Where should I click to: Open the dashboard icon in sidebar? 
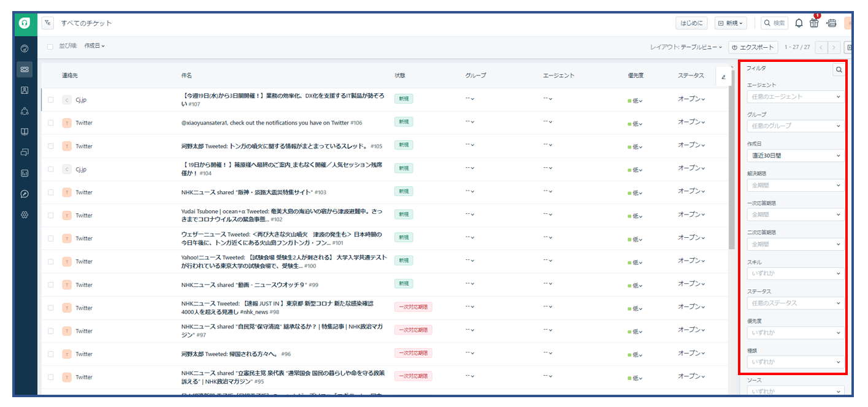pos(25,48)
